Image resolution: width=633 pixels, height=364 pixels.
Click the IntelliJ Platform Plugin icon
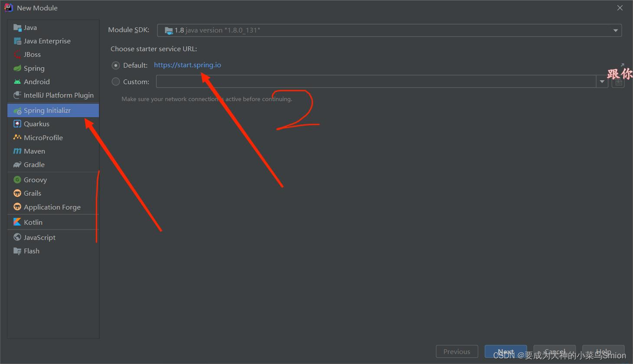[17, 95]
